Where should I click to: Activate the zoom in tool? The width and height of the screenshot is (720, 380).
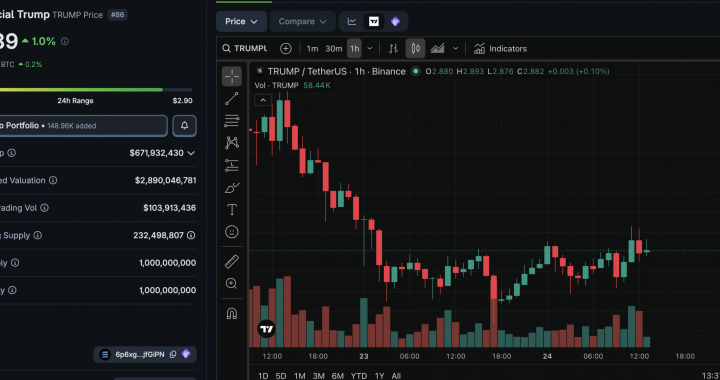[232, 284]
